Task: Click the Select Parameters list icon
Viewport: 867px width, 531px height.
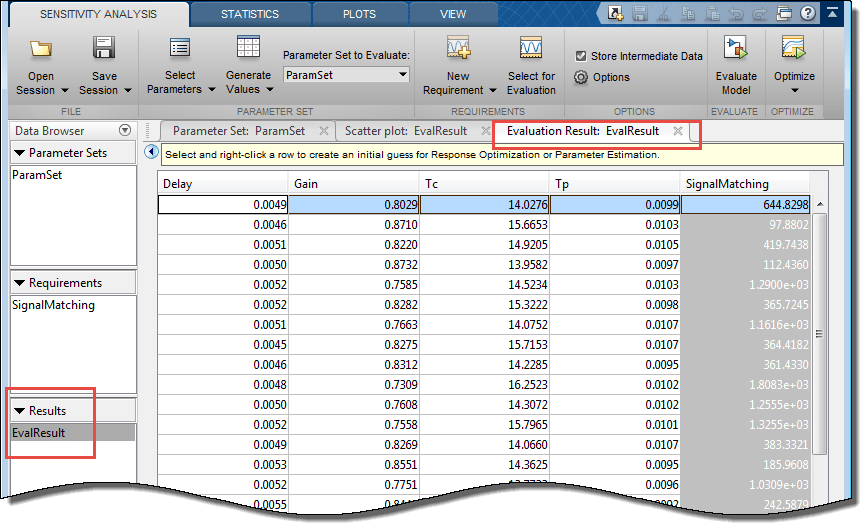Action: click(x=180, y=48)
